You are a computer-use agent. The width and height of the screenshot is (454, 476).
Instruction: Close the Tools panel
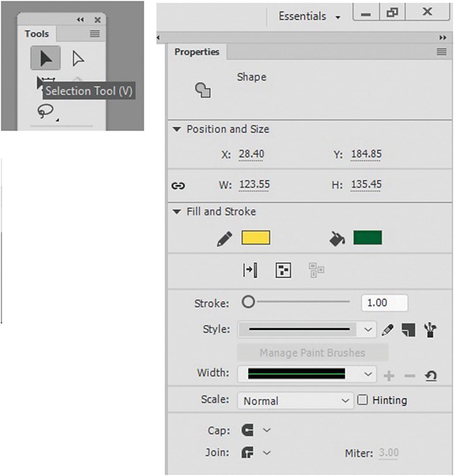coord(97,20)
